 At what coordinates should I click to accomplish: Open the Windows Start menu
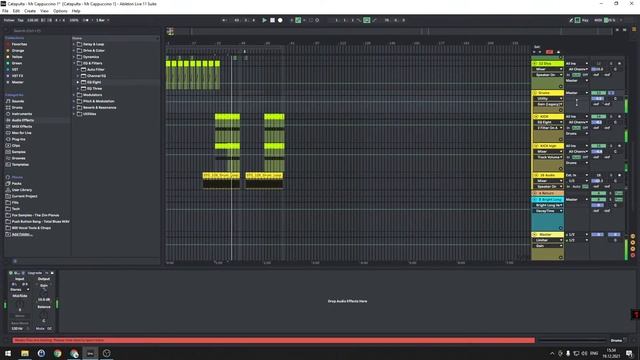pos(8,353)
